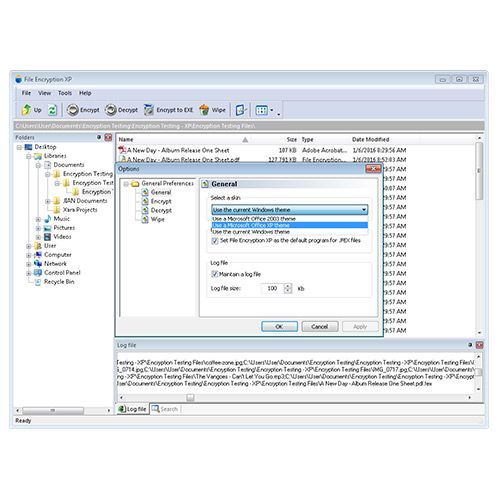Click the Encrypt to EXE toolbar button

coord(168,110)
